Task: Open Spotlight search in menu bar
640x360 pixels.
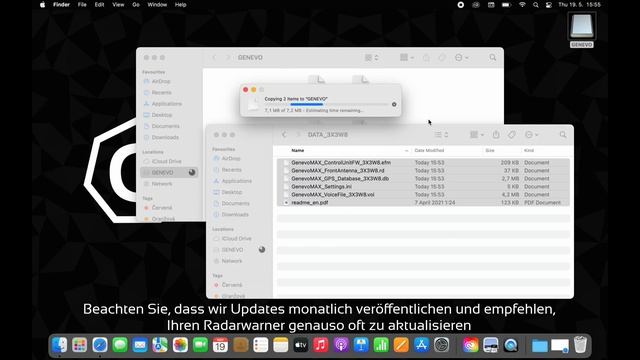Action: tap(536, 5)
